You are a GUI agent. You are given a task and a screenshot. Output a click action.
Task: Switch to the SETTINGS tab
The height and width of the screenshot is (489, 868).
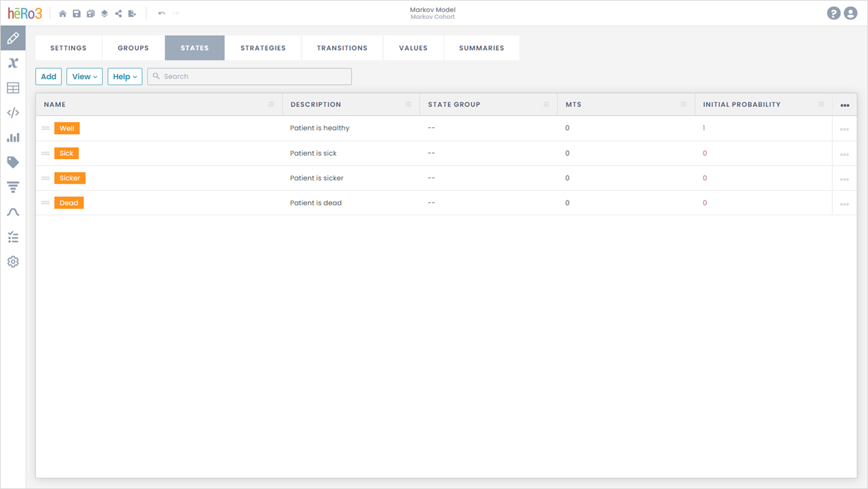click(68, 48)
